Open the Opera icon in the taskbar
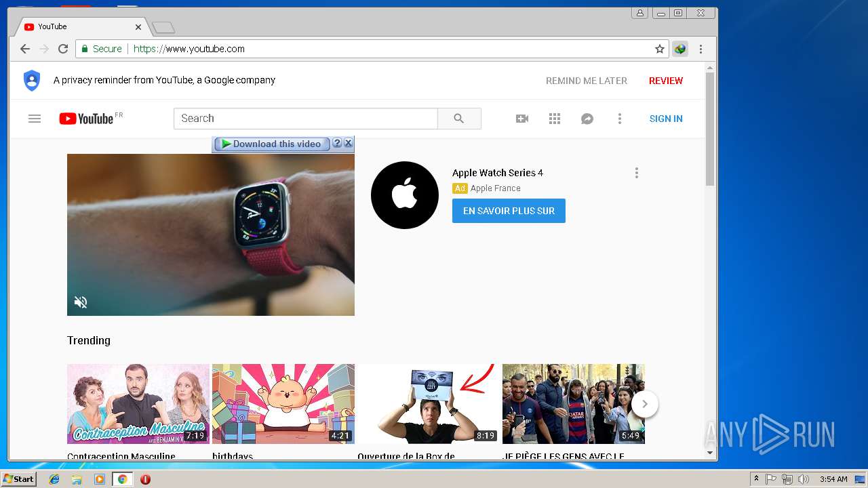The width and height of the screenshot is (868, 488). 145,479
